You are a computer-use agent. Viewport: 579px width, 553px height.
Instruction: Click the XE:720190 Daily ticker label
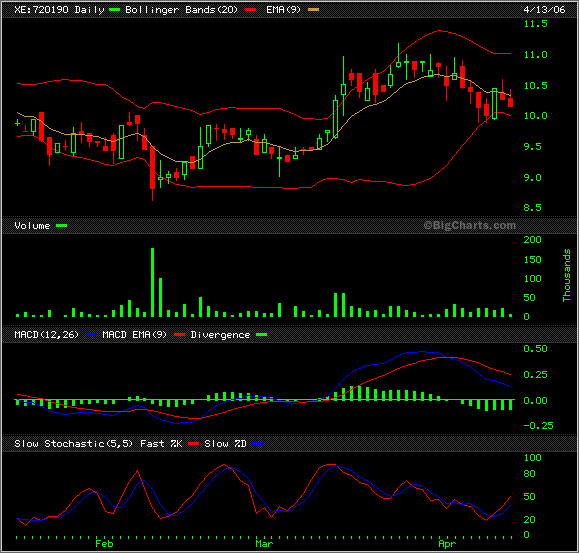point(59,10)
